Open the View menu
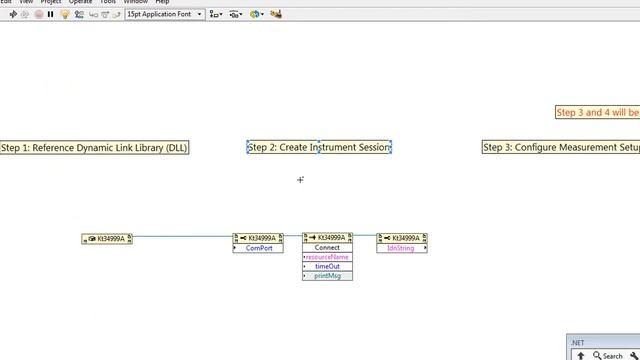Image resolution: width=640 pixels, height=360 pixels. pos(26,2)
